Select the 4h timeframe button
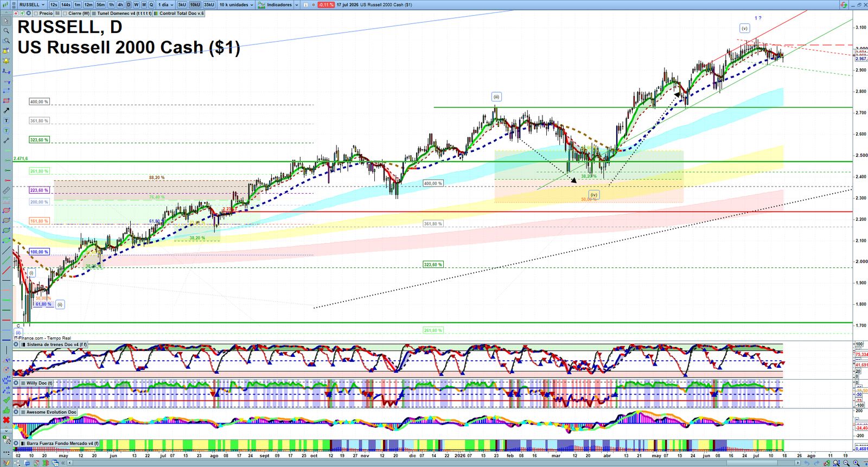This screenshot has height=467, width=868. click(120, 5)
